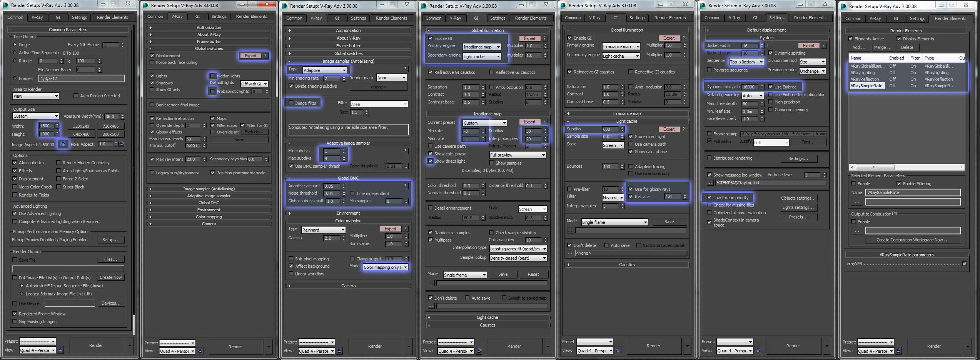Viewport: 980px width, 360px height.
Task: Click the 320x240 output size preset
Action: [81, 126]
